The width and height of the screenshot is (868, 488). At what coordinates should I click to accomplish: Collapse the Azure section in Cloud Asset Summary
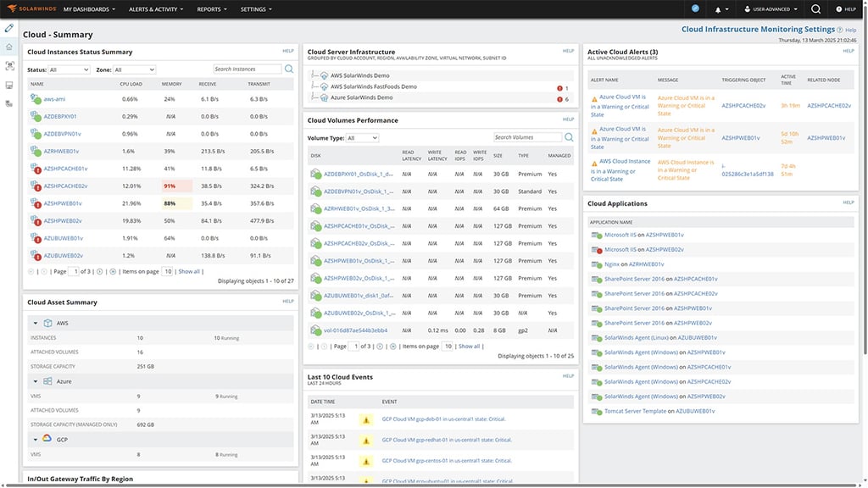tap(34, 380)
